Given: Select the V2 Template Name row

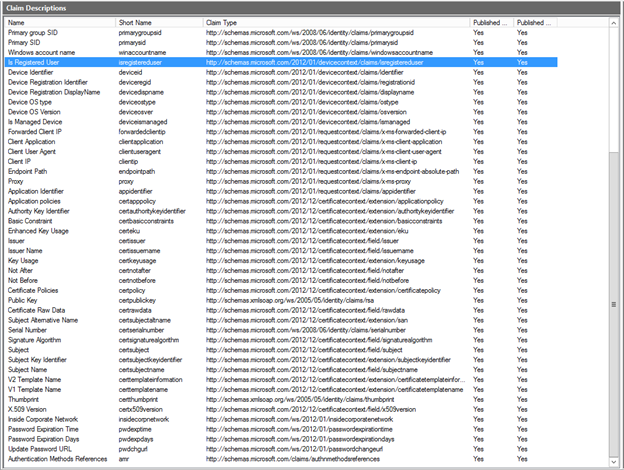Looking at the screenshot, I should [x=281, y=380].
